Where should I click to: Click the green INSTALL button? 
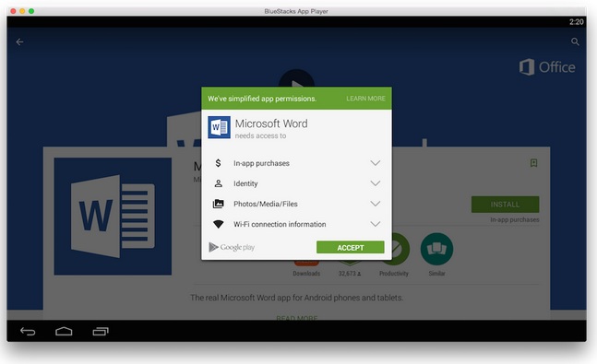(x=505, y=205)
